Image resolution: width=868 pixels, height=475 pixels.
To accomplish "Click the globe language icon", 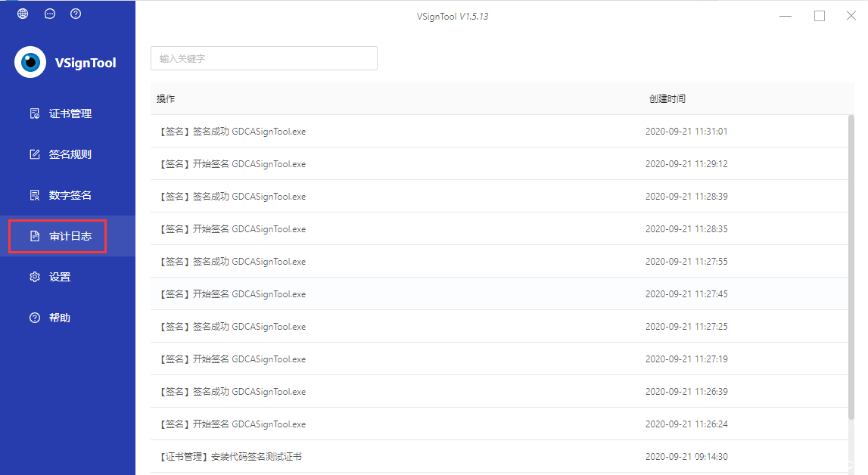I will pos(23,14).
